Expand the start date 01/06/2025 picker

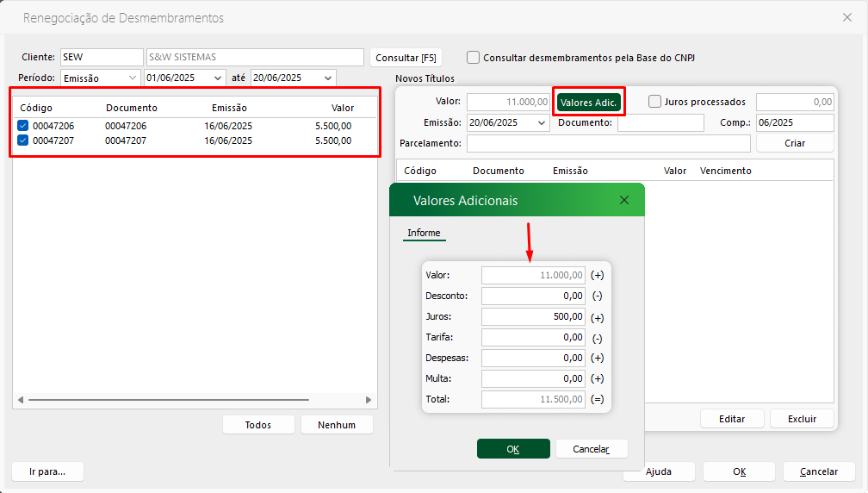(217, 78)
